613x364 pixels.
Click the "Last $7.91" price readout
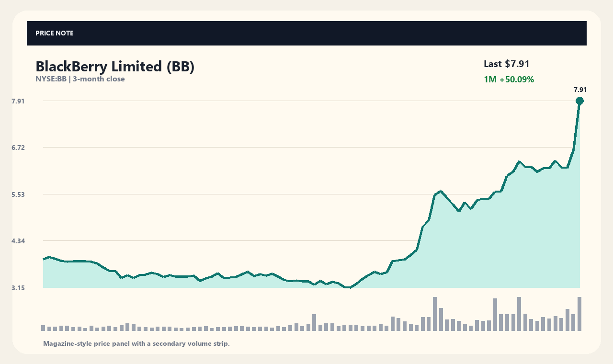(x=507, y=64)
